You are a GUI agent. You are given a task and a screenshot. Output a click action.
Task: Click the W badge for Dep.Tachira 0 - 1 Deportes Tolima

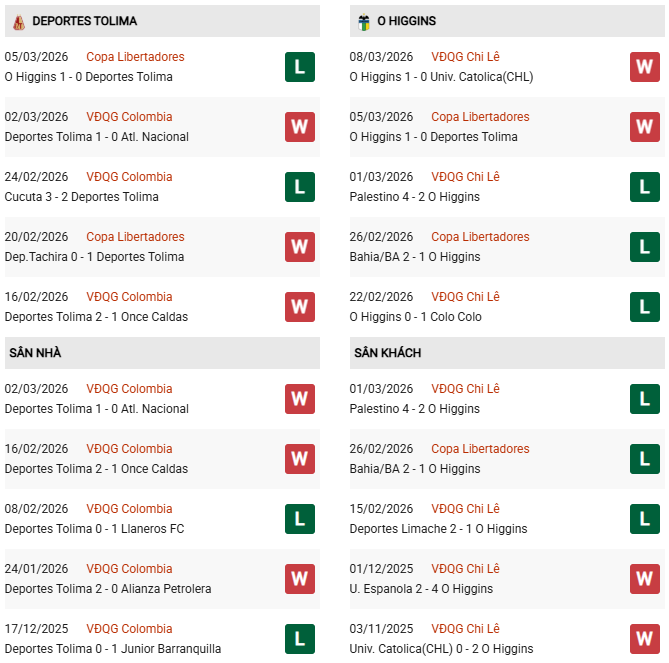299,247
